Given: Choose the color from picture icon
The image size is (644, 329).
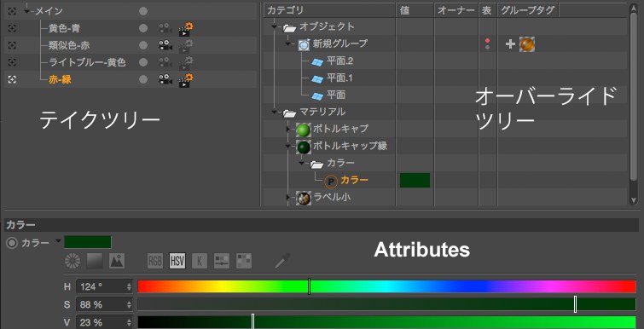Looking at the screenshot, I should pos(117,261).
